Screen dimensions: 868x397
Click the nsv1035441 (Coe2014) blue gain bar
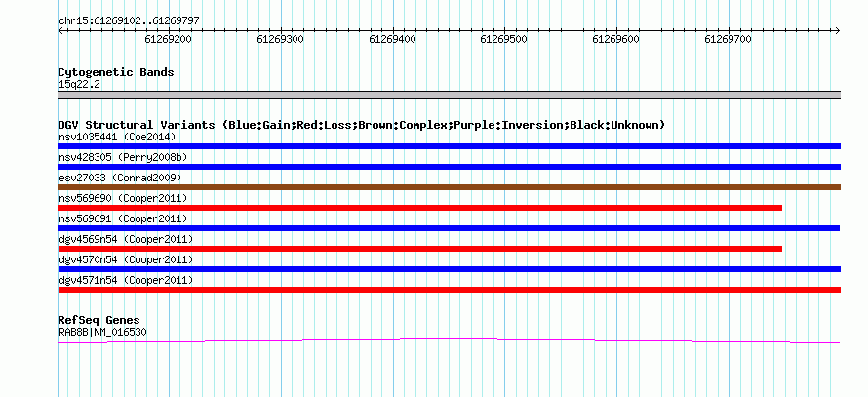[x=449, y=146]
